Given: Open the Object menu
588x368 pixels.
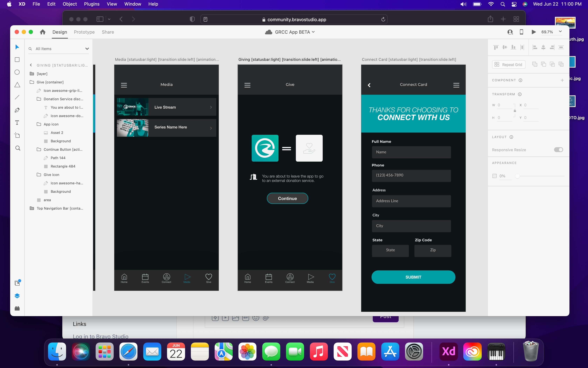Looking at the screenshot, I should pyautogui.click(x=69, y=4).
